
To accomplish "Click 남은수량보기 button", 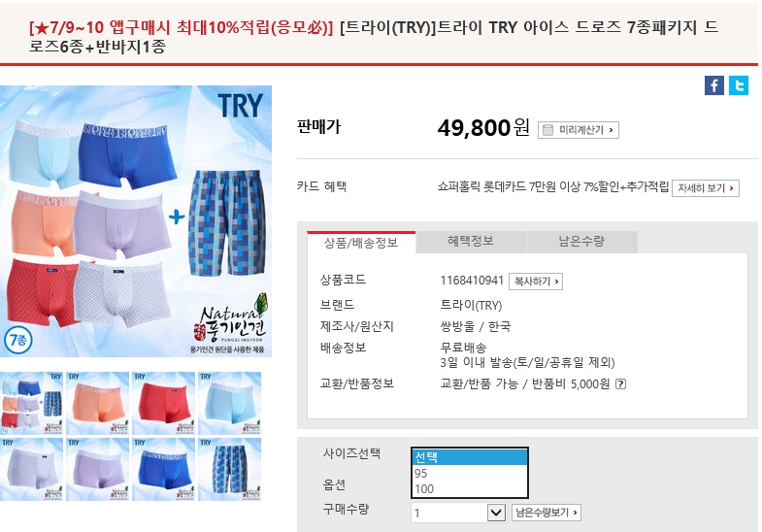I will pos(547,513).
